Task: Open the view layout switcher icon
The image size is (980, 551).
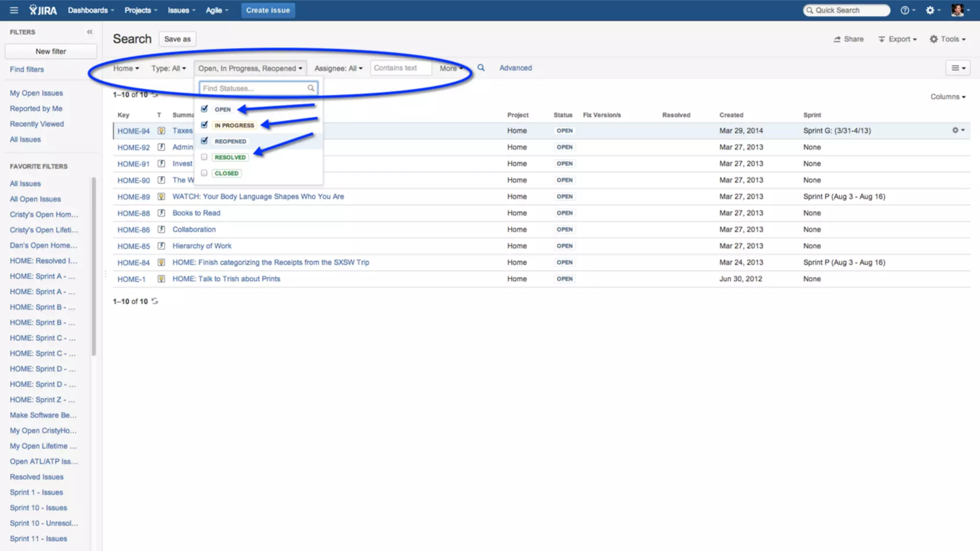Action: point(958,68)
